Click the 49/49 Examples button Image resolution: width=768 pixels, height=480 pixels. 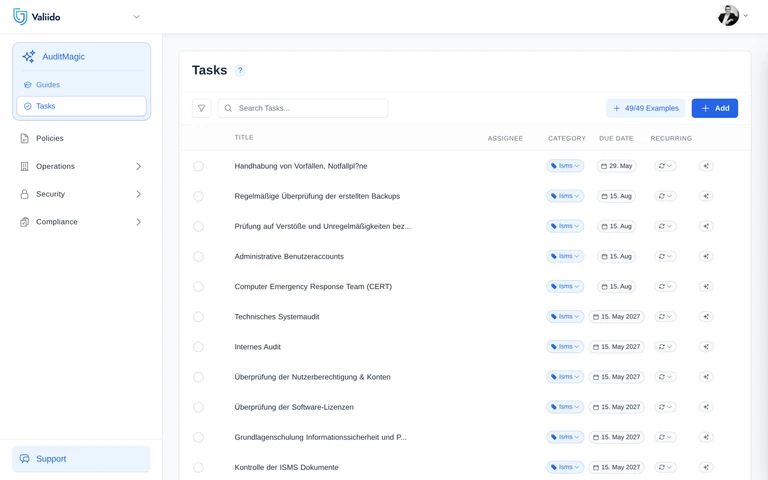646,108
